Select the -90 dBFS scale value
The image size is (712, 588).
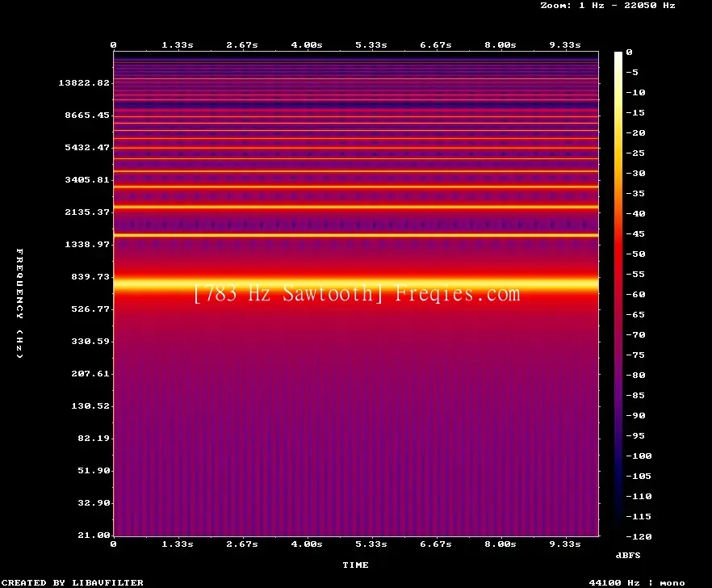(635, 415)
